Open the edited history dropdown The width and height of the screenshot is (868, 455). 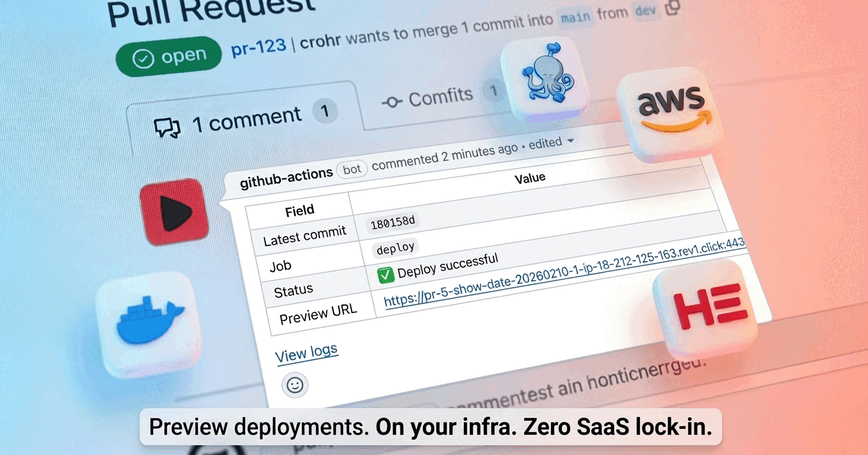pyautogui.click(x=551, y=143)
